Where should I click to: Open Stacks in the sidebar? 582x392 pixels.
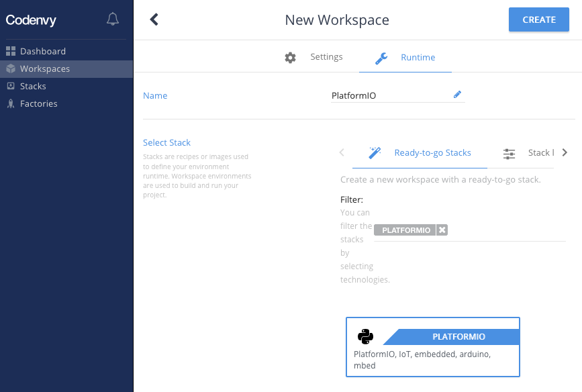coord(66,86)
